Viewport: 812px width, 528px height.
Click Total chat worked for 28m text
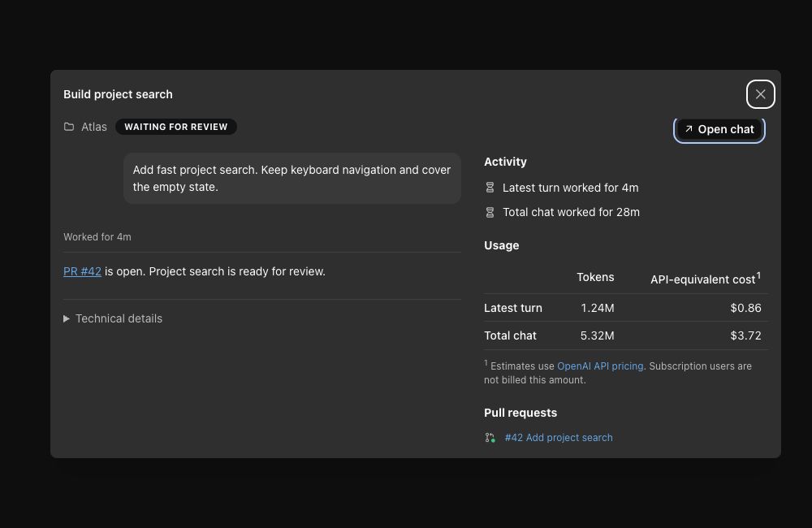571,212
